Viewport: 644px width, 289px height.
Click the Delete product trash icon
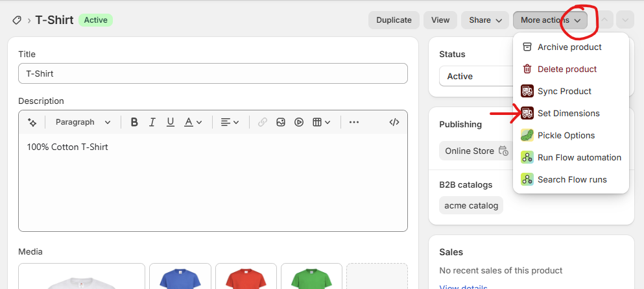pos(527,69)
